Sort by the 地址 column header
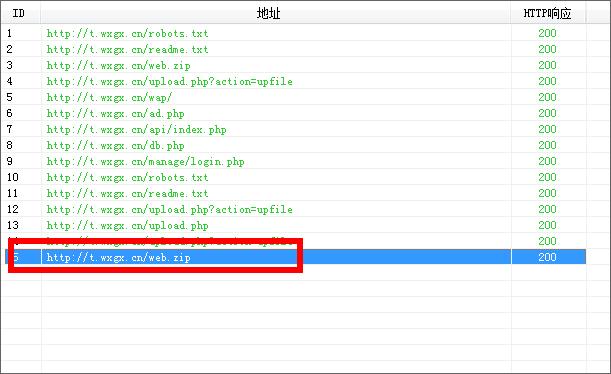 (268, 13)
